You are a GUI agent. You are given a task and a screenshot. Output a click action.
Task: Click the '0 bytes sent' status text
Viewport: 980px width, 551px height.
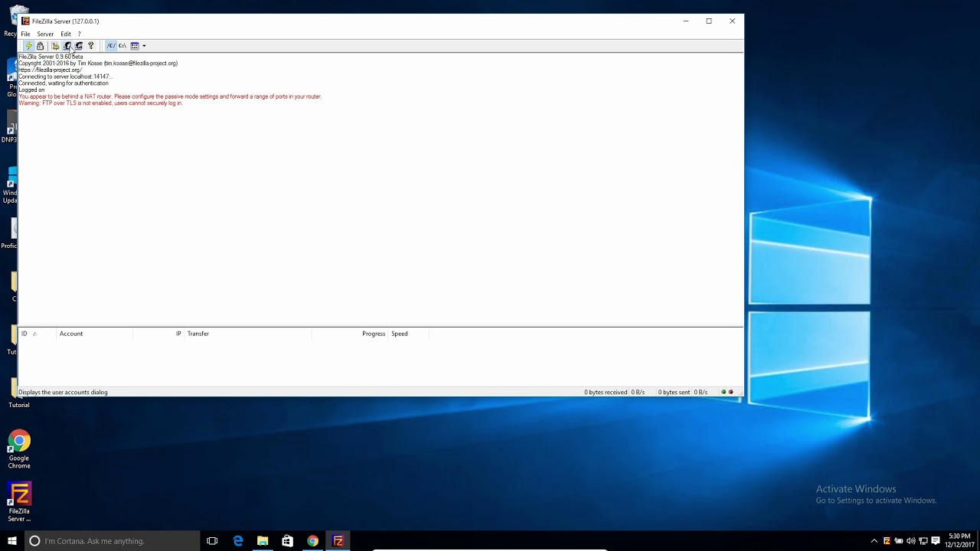point(675,392)
